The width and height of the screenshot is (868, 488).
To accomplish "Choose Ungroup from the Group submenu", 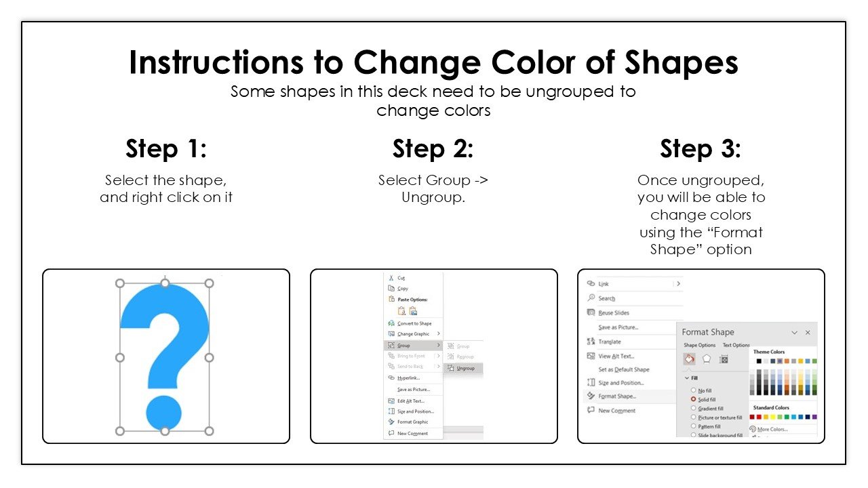I will point(465,368).
